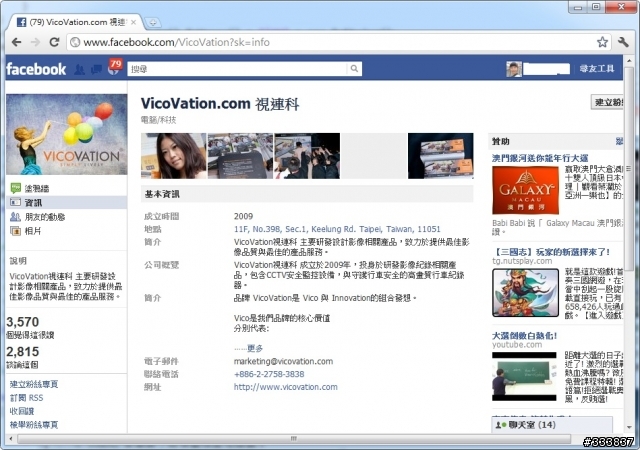Open the messages icon in header
Viewport: 640px width, 450px height.
tap(96, 69)
